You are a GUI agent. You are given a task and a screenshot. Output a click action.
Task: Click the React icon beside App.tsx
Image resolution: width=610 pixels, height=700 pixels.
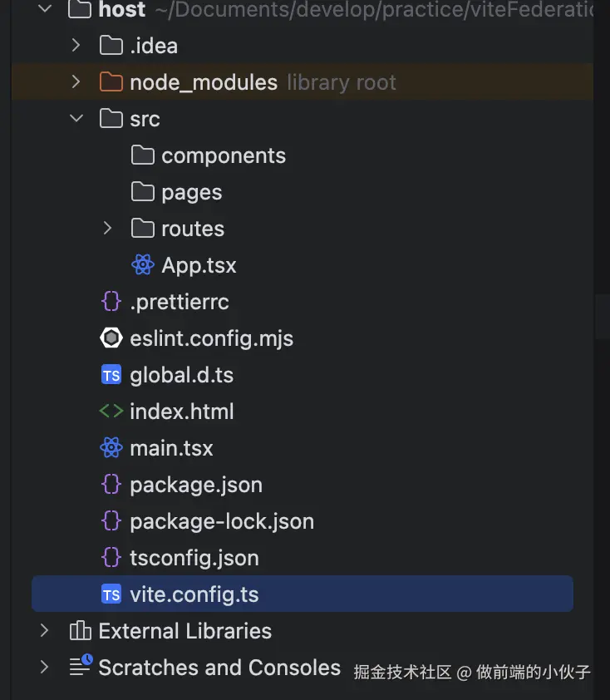click(143, 265)
